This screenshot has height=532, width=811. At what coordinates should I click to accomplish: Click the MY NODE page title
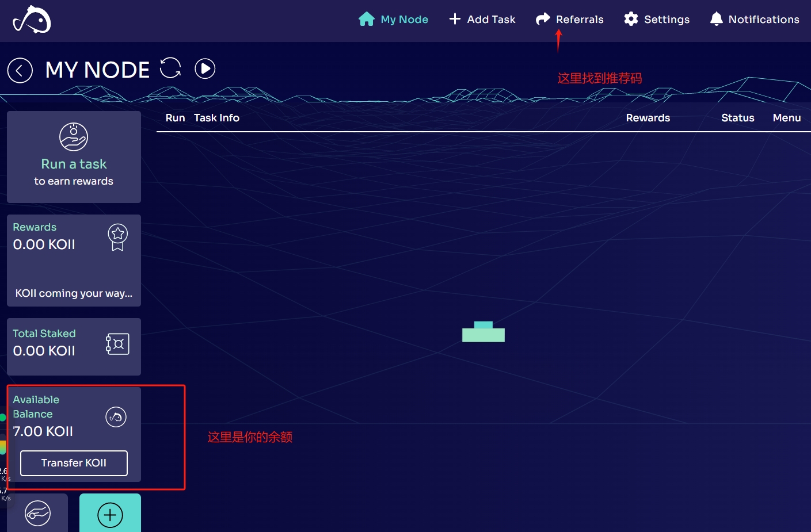[x=97, y=70]
